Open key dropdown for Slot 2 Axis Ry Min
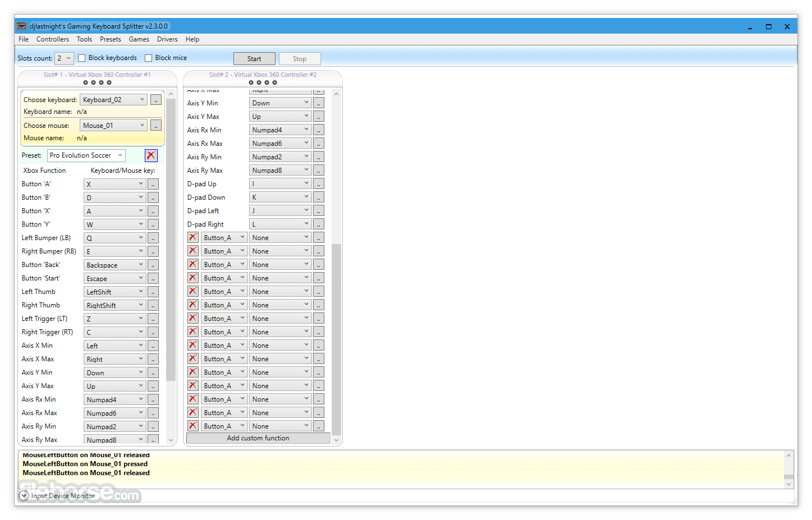 (280, 157)
